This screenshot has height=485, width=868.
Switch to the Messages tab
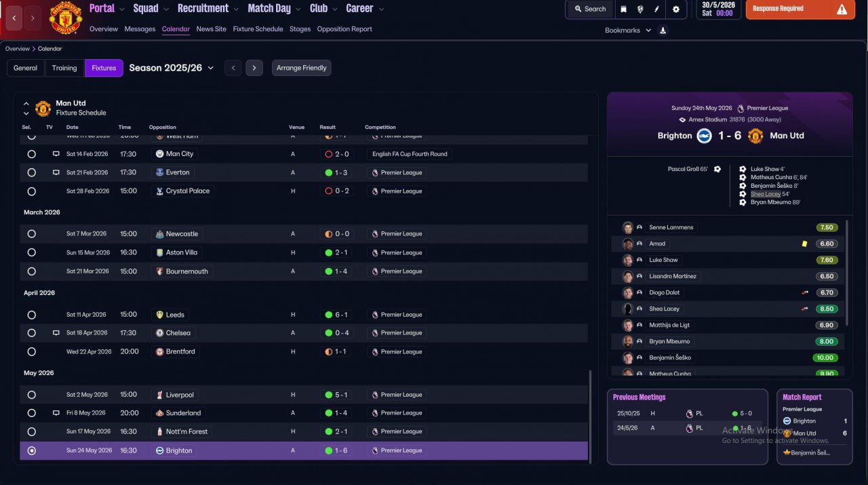(140, 29)
